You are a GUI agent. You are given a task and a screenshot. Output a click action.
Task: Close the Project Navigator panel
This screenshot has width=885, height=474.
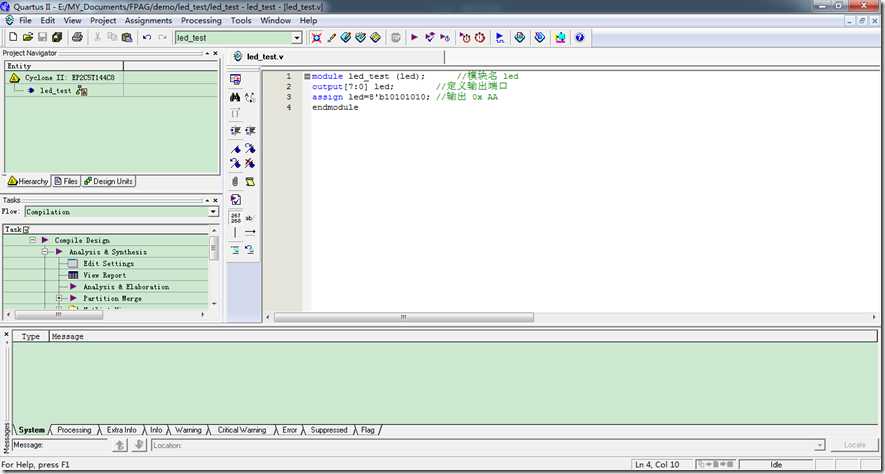point(216,53)
